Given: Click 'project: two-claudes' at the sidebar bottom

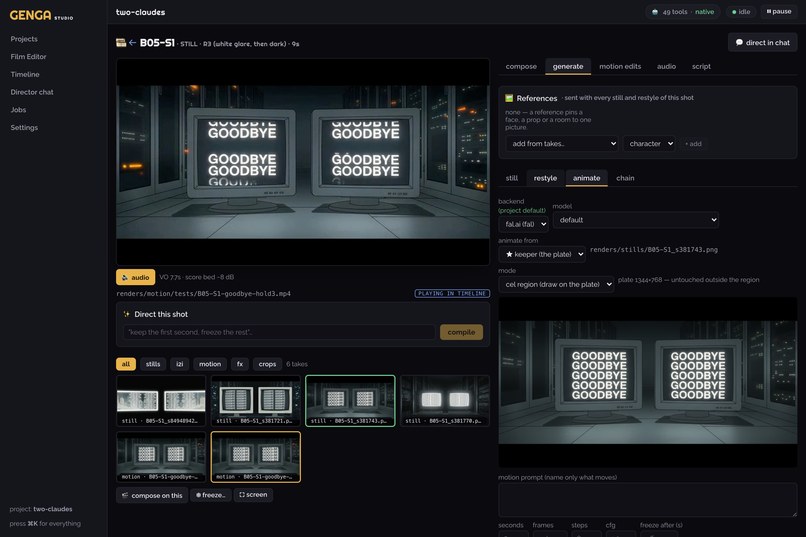Looking at the screenshot, I should click(x=41, y=509).
